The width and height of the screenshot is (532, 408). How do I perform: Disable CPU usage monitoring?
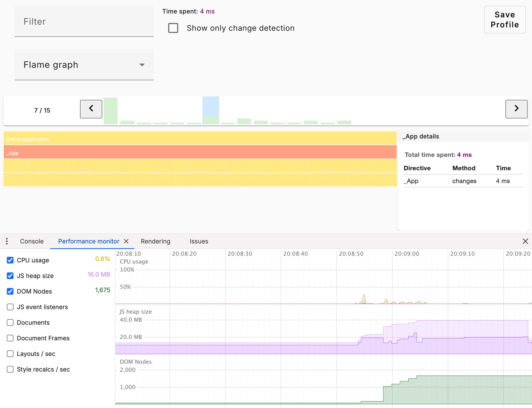(10, 260)
